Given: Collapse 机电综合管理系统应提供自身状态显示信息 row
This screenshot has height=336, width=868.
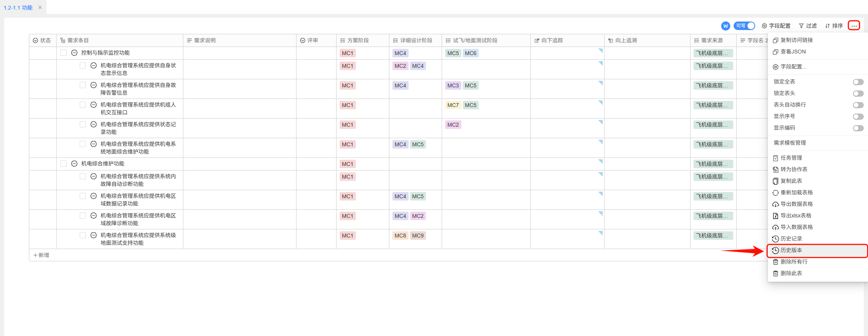Looking at the screenshot, I should 93,65.
